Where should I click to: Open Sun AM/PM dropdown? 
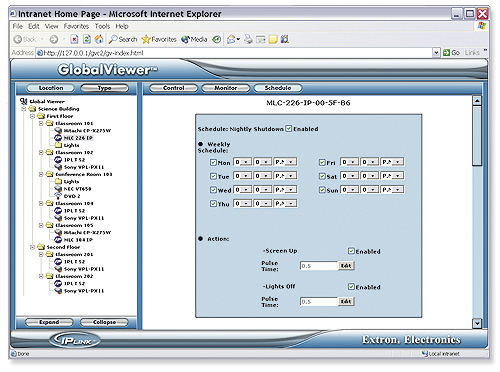[393, 190]
